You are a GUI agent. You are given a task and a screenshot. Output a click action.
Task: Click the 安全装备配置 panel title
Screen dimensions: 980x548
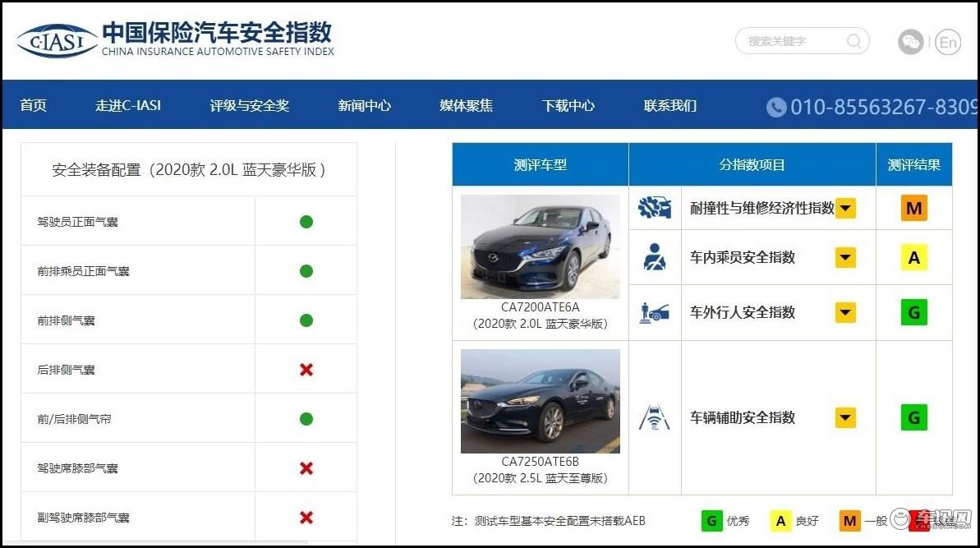(189, 170)
